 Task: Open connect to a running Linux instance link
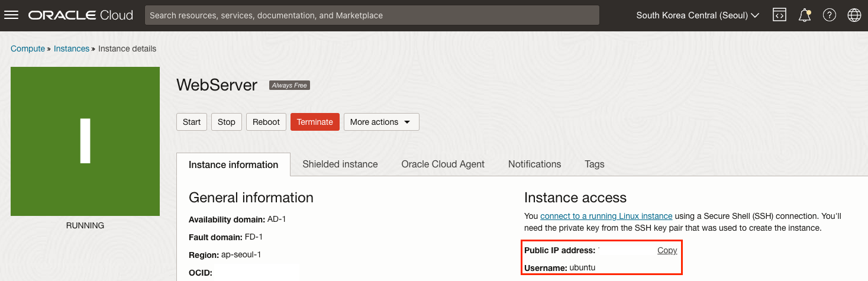[606, 216]
